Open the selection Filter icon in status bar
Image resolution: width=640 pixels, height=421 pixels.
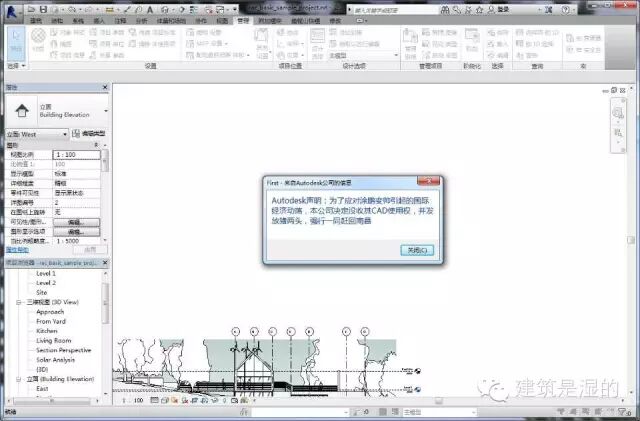click(x=623, y=412)
